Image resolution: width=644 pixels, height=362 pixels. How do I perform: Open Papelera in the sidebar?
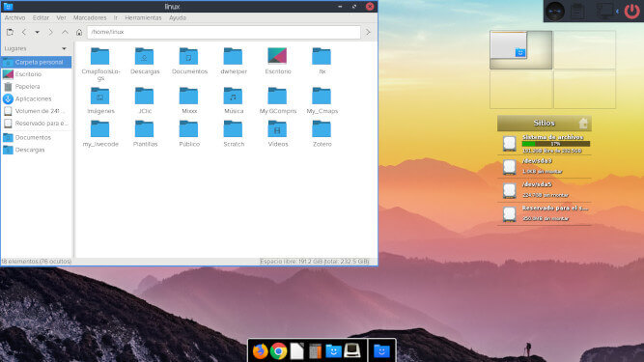[x=36, y=87]
